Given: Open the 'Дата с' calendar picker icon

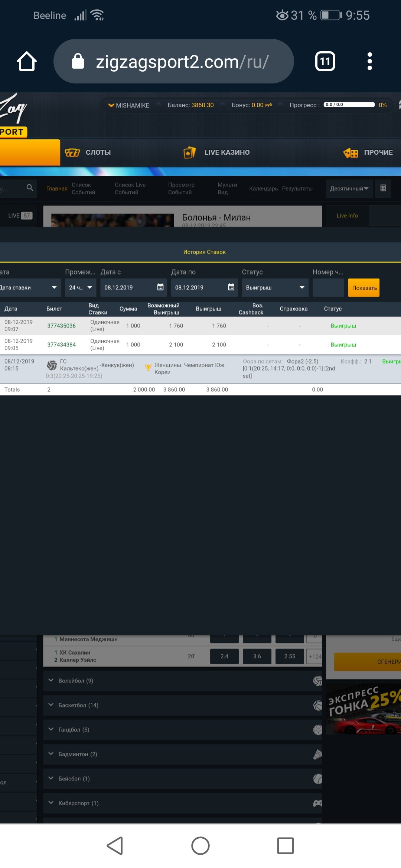Looking at the screenshot, I should [x=160, y=287].
